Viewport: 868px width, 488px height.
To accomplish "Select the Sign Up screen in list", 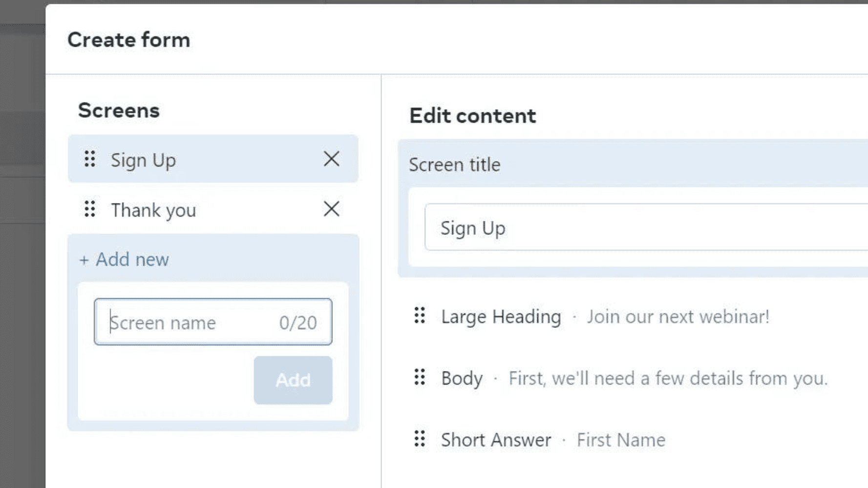I will click(x=143, y=160).
